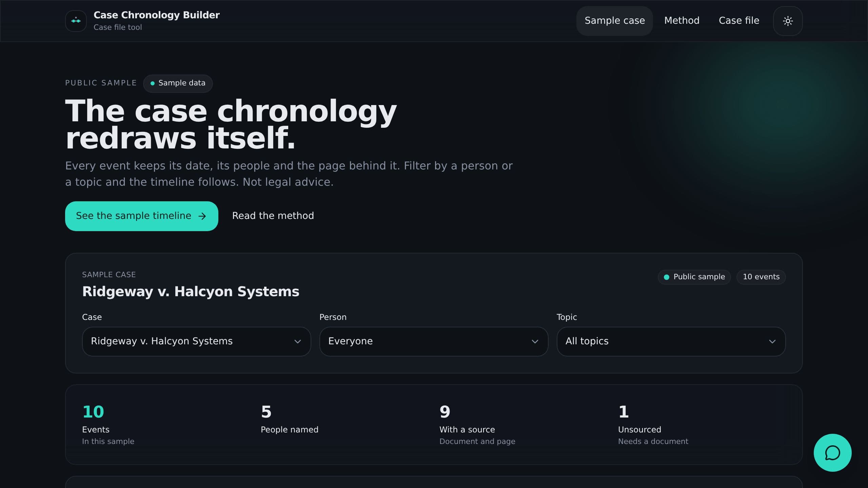Click the 5 People named stat
This screenshot has width=868, height=488.
coord(289,420)
